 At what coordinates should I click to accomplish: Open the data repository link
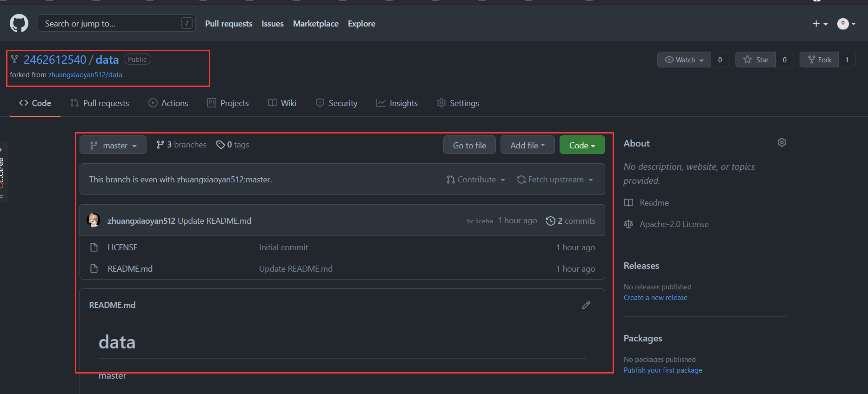pyautogui.click(x=107, y=60)
